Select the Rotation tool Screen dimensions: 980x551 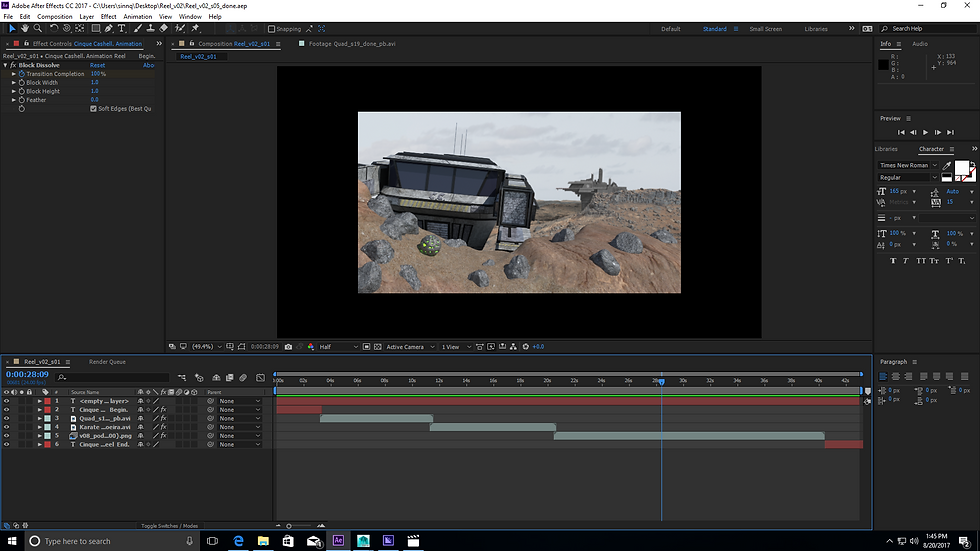pos(54,29)
